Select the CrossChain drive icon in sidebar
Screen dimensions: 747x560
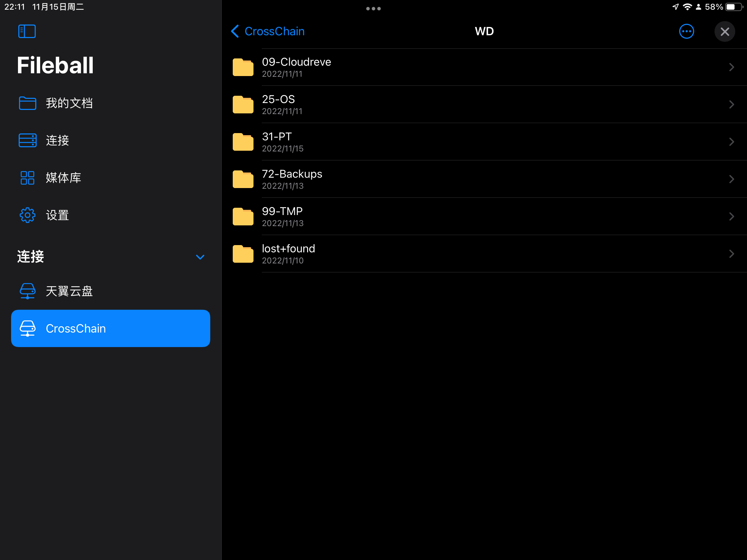27,328
